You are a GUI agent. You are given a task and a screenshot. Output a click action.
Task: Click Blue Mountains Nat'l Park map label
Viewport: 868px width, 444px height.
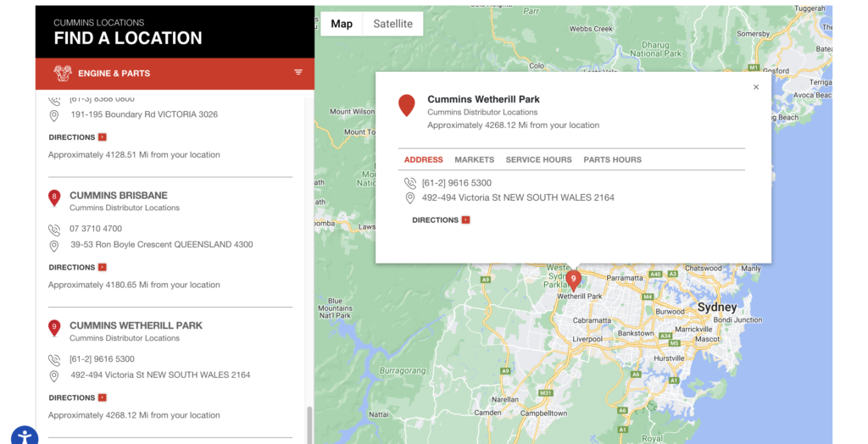pos(335,308)
